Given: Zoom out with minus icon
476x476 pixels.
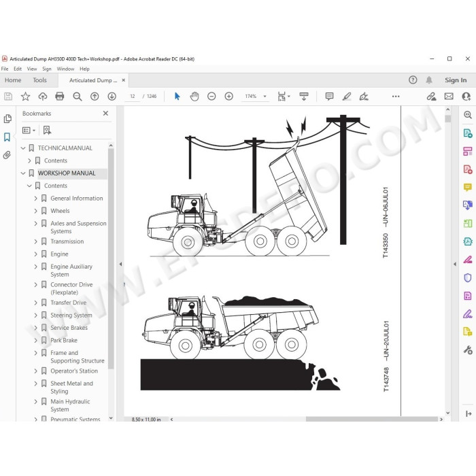Looking at the screenshot, I should click(x=211, y=97).
